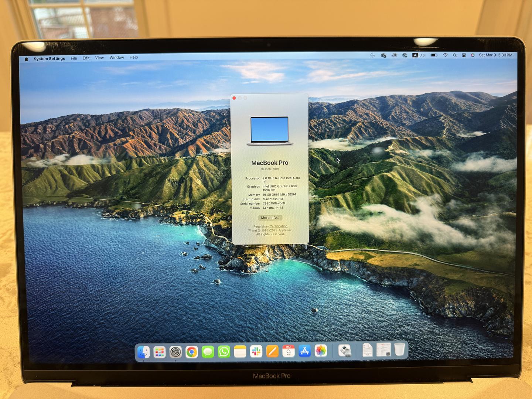Click the Wi-Fi status icon
The image size is (532, 399).
tap(445, 55)
